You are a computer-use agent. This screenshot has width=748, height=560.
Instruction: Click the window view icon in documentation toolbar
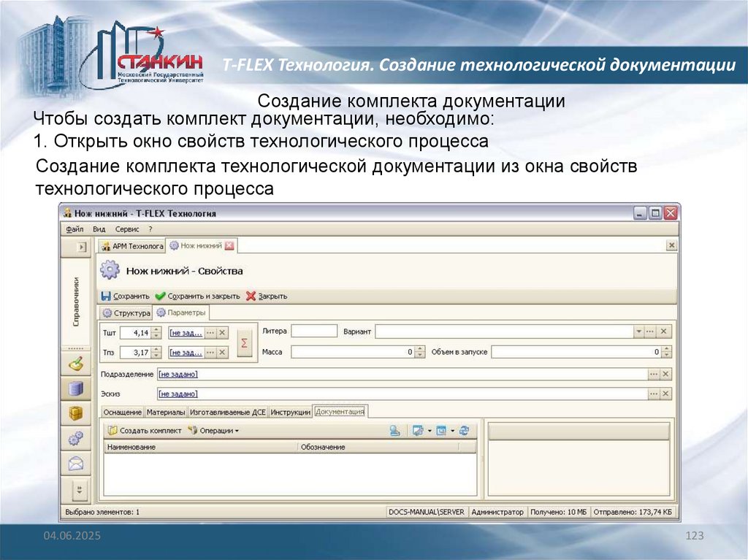pos(441,431)
